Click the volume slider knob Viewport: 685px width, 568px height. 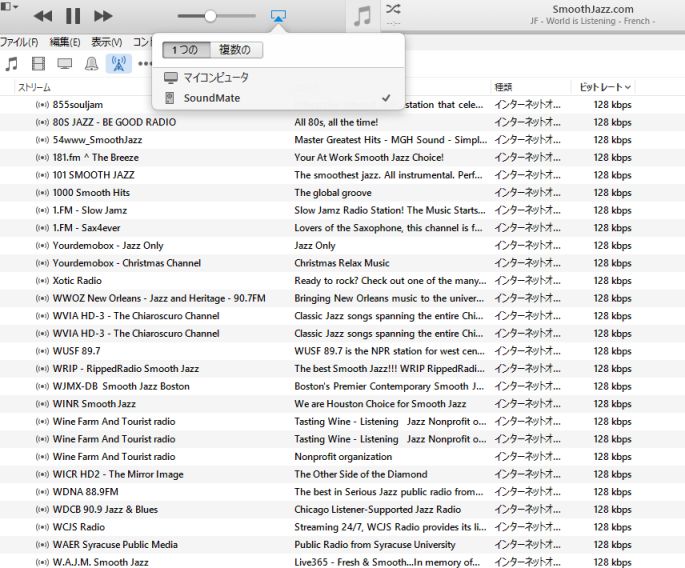tap(210, 16)
